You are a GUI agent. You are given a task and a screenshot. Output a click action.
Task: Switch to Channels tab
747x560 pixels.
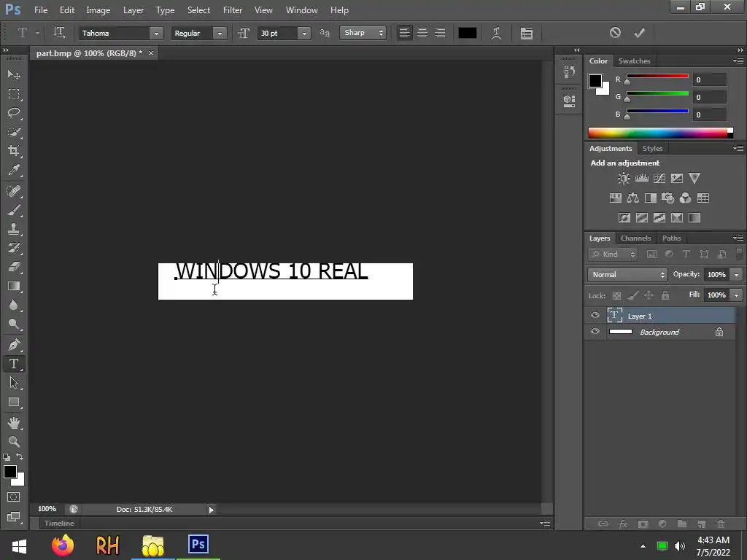coord(635,238)
